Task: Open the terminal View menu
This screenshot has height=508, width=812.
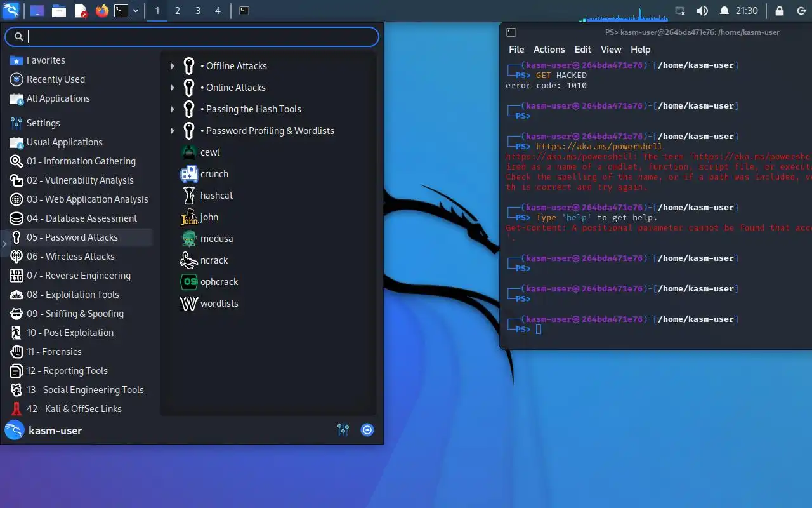Action: tap(611, 50)
